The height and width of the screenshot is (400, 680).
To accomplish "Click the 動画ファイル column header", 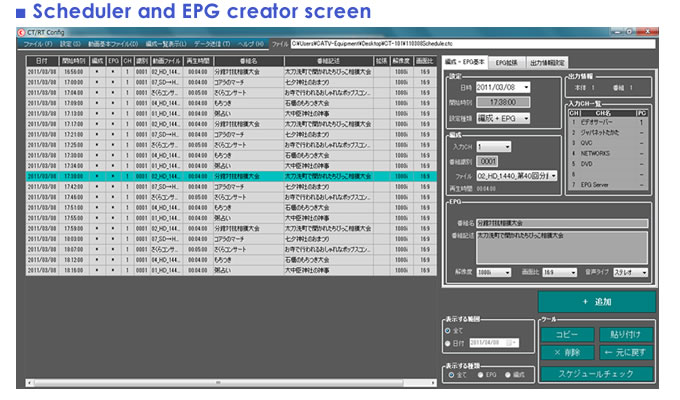I will pos(166,61).
